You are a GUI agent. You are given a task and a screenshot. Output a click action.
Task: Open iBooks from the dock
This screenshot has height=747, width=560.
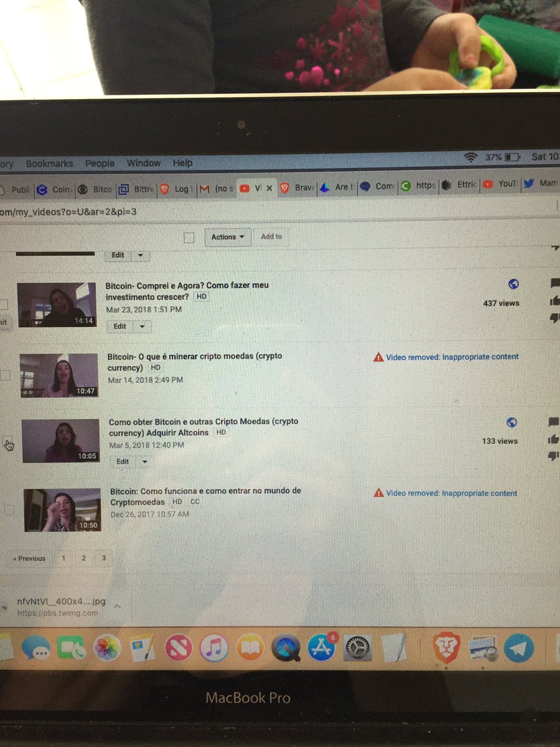(250, 648)
